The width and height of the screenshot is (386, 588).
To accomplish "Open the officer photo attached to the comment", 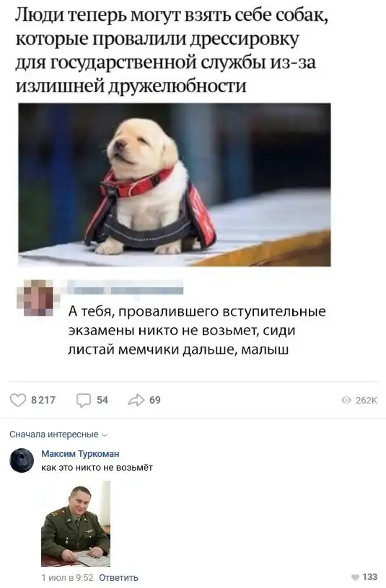I will tap(76, 524).
